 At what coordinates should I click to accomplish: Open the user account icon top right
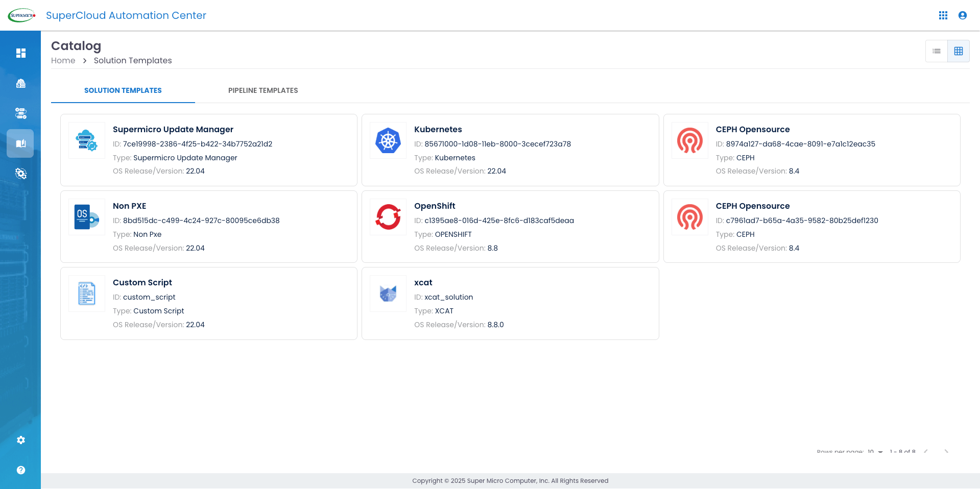pos(962,15)
